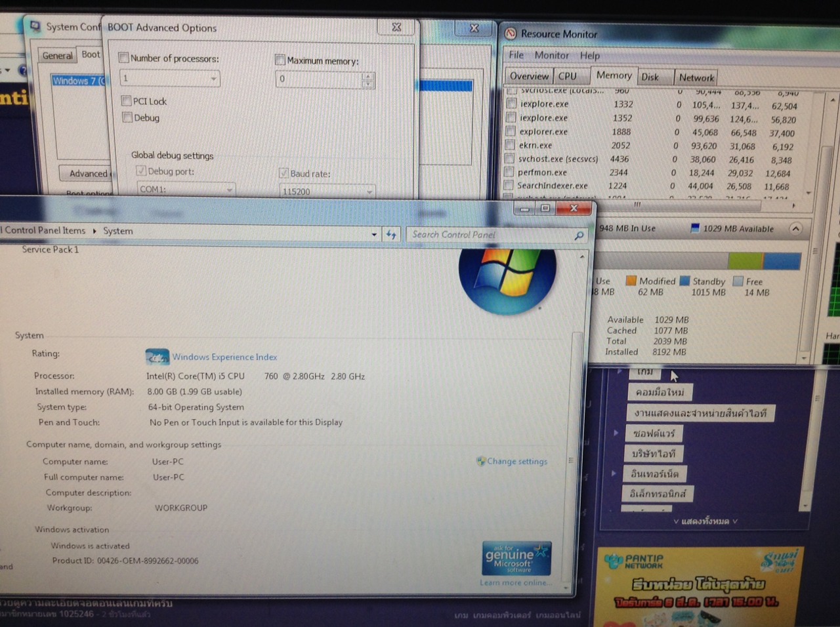The width and height of the screenshot is (840, 627).
Task: Click the Maximum memory value field
Action: click(x=319, y=79)
